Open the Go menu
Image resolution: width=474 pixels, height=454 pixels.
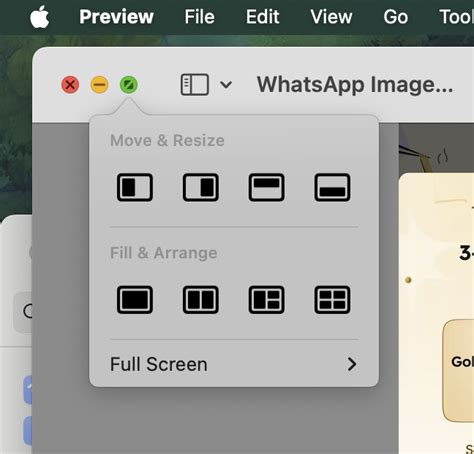pos(396,17)
